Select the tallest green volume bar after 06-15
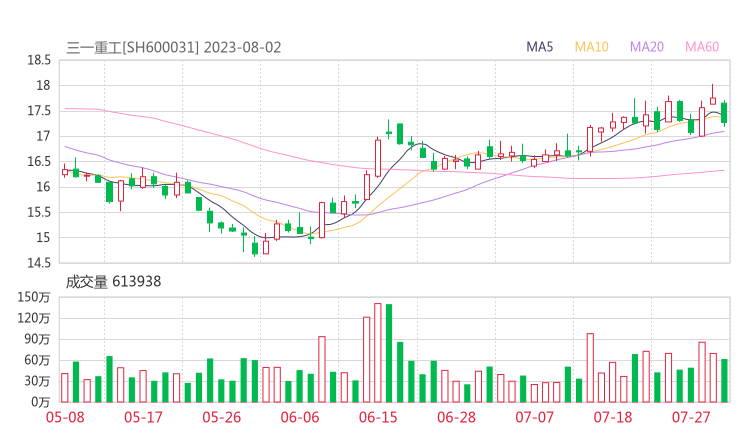Image resolution: width=740 pixels, height=440 pixels. click(389, 353)
